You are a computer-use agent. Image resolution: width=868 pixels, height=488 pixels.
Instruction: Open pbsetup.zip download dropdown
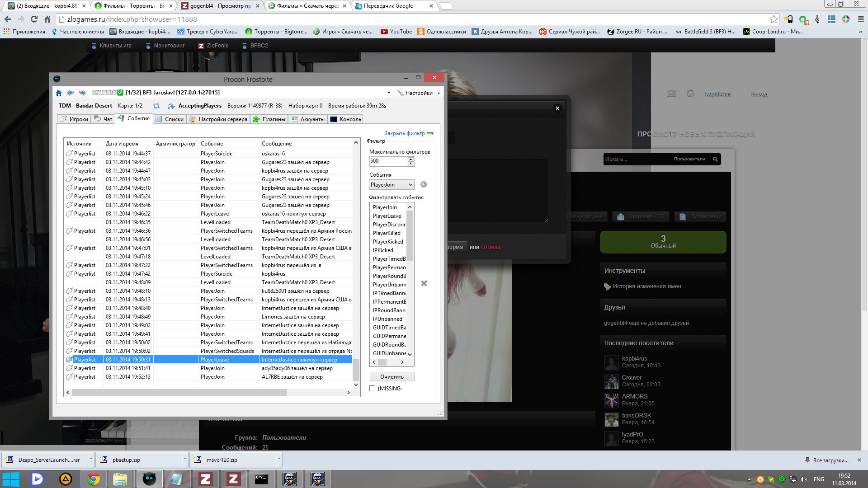(185, 460)
